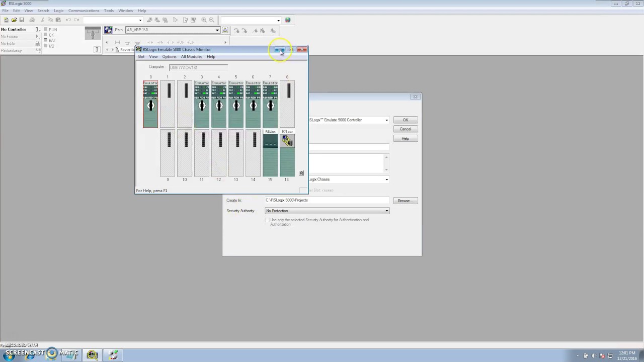Click OK in the New Controller dialog
The width and height of the screenshot is (644, 362).
[x=405, y=120]
